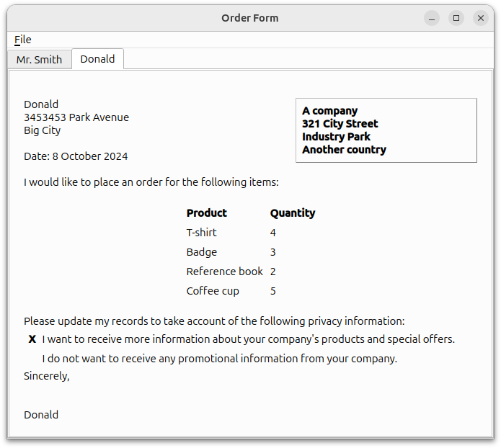Image resolution: width=501 pixels, height=448 pixels.
Task: Click the Quantity column header
Action: (292, 213)
